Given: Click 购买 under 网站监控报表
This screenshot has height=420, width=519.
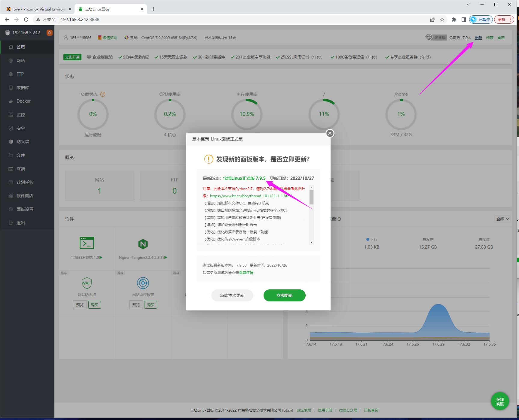Looking at the screenshot, I should tap(151, 305).
